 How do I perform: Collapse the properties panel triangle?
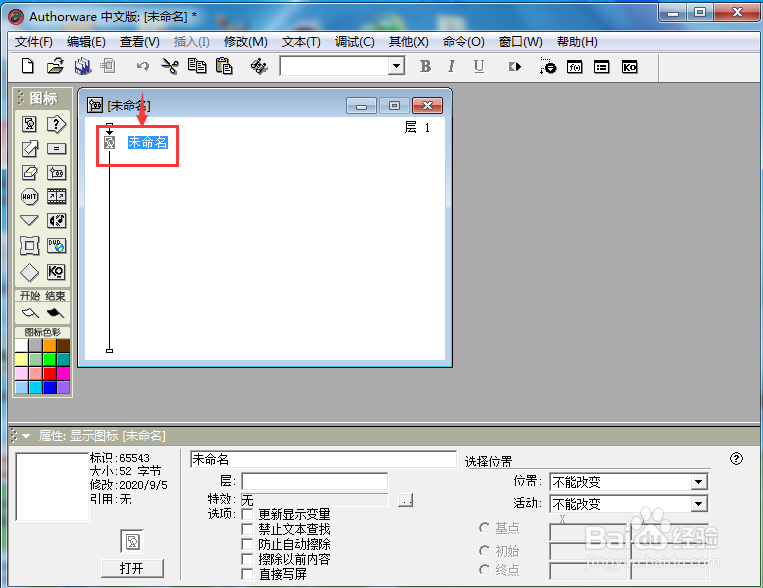point(26,436)
